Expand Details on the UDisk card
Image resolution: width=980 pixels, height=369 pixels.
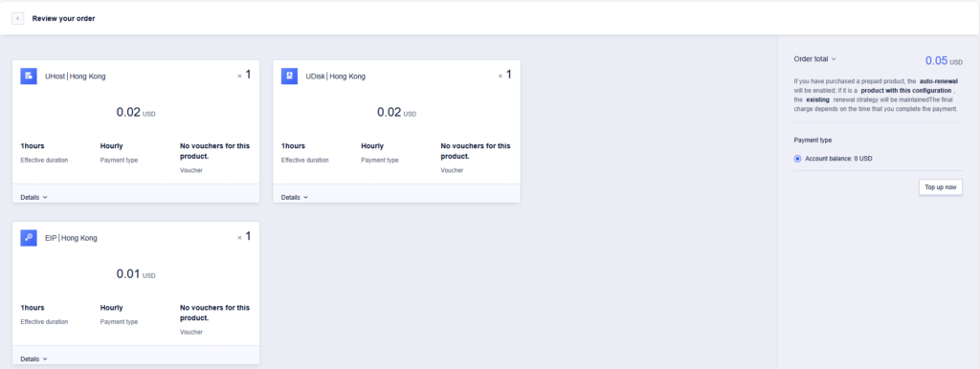click(295, 197)
